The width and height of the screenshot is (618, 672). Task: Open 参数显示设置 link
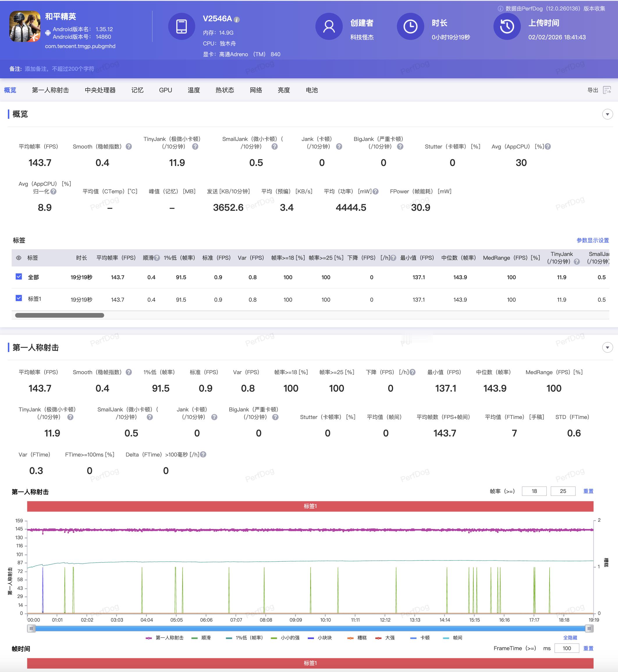point(592,240)
